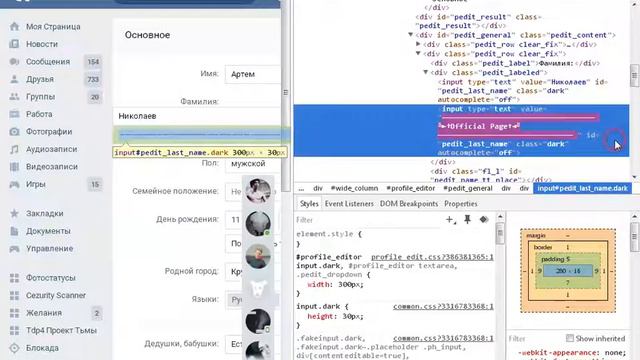Click the Новости news icon
This screenshot has height=360, width=640.
pyautogui.click(x=14, y=44)
